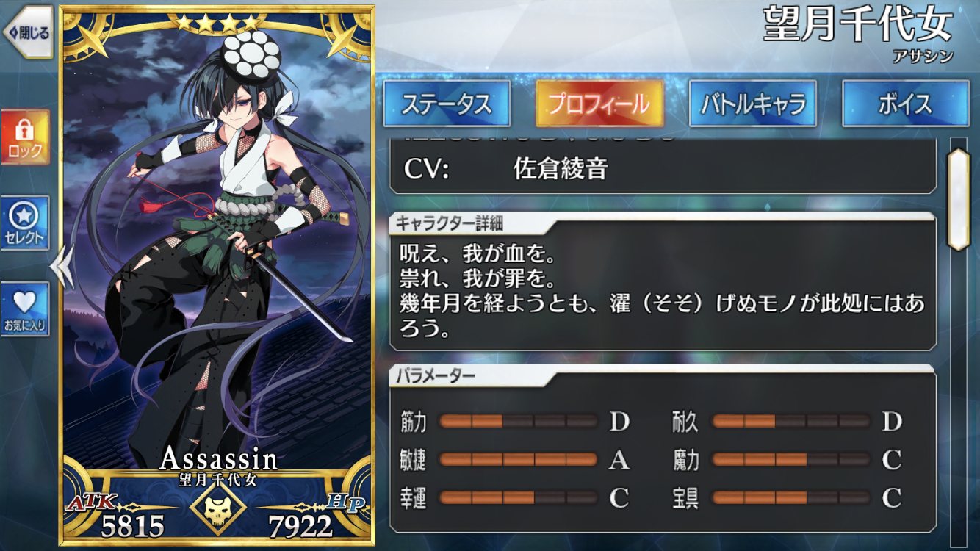Screen dimensions: 980x551
Task: Tap the 閉じる close button
Action: pyautogui.click(x=26, y=32)
